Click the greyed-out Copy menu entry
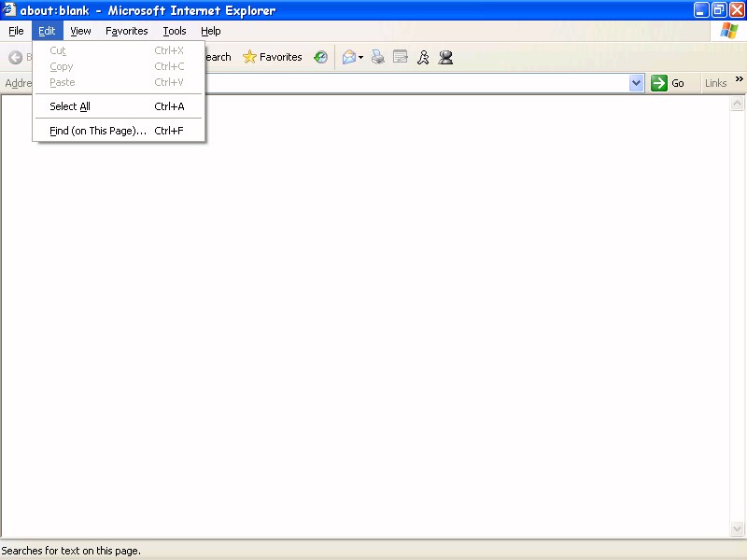747x560 pixels. (120, 66)
